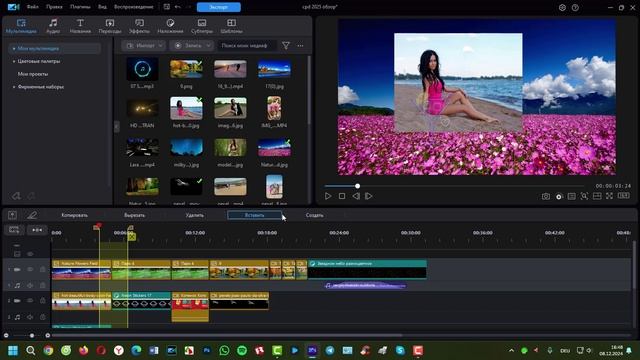This screenshot has width=640, height=360.
Task: Collapse the library sidebar panel handle
Action: click(x=116, y=127)
